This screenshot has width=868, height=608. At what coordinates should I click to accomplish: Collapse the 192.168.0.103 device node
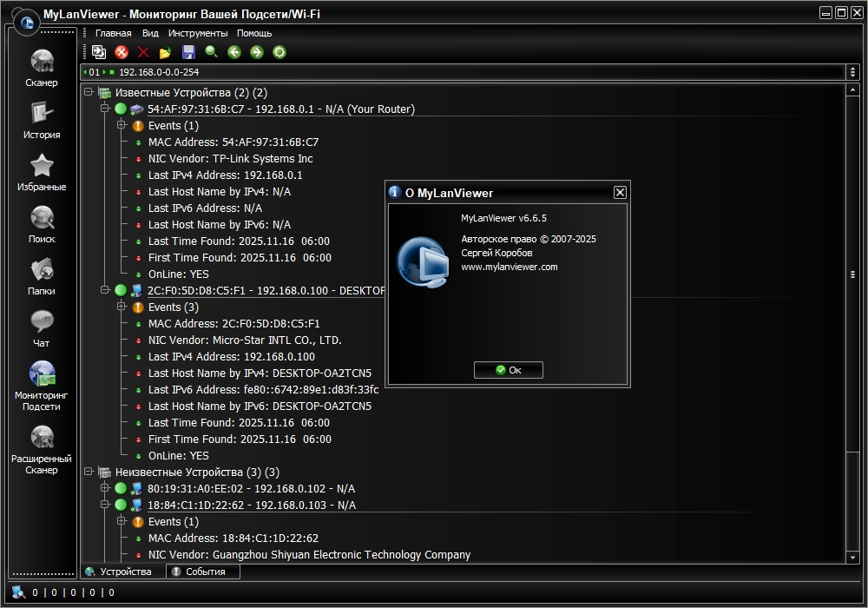105,505
